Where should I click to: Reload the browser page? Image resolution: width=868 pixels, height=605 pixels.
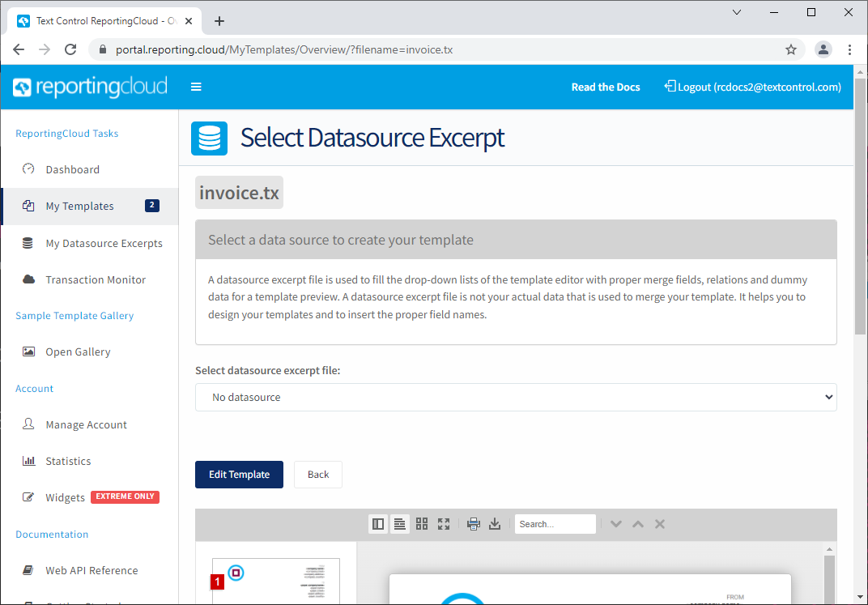click(x=71, y=50)
